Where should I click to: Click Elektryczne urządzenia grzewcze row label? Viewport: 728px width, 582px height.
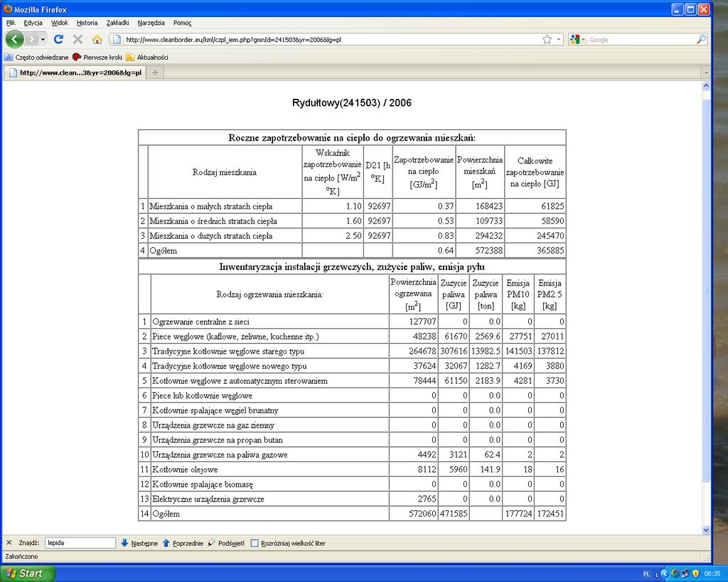pos(208,500)
